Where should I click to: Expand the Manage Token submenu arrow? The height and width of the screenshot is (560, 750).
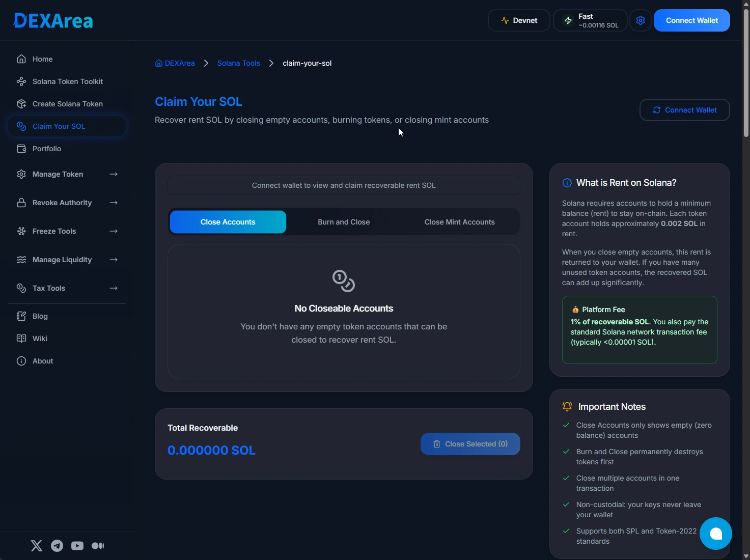[x=114, y=174]
